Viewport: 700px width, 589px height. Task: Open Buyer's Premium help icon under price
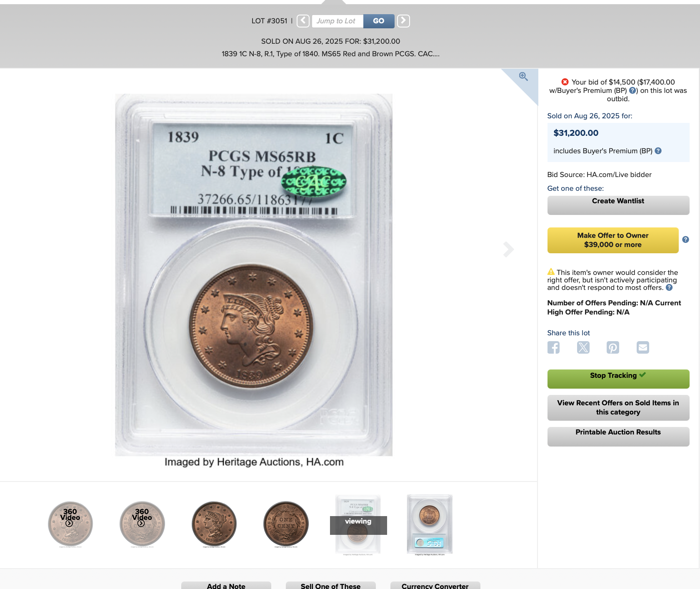658,151
